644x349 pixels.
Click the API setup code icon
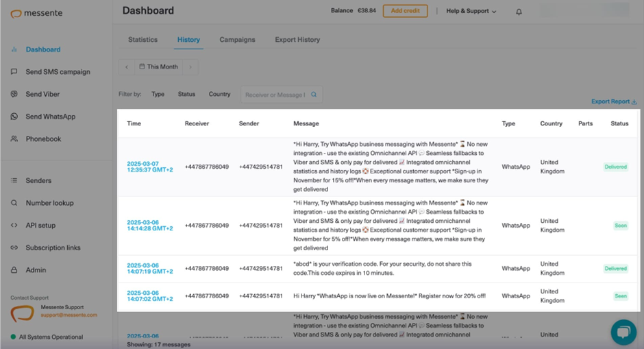[x=14, y=226]
